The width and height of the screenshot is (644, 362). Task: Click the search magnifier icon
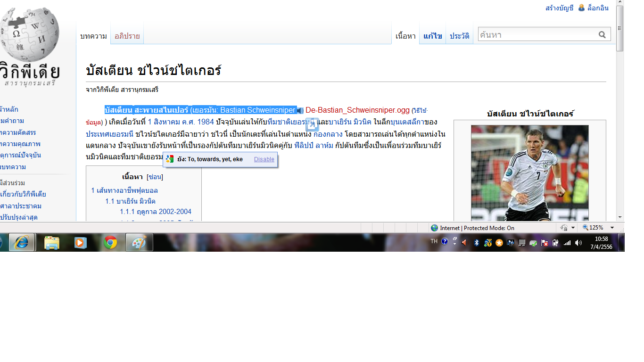coord(602,34)
